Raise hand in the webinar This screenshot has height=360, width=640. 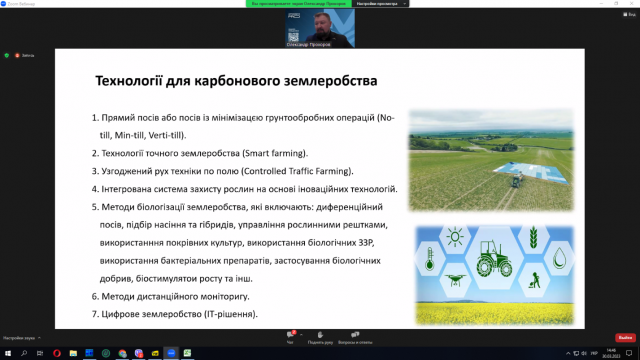320,337
